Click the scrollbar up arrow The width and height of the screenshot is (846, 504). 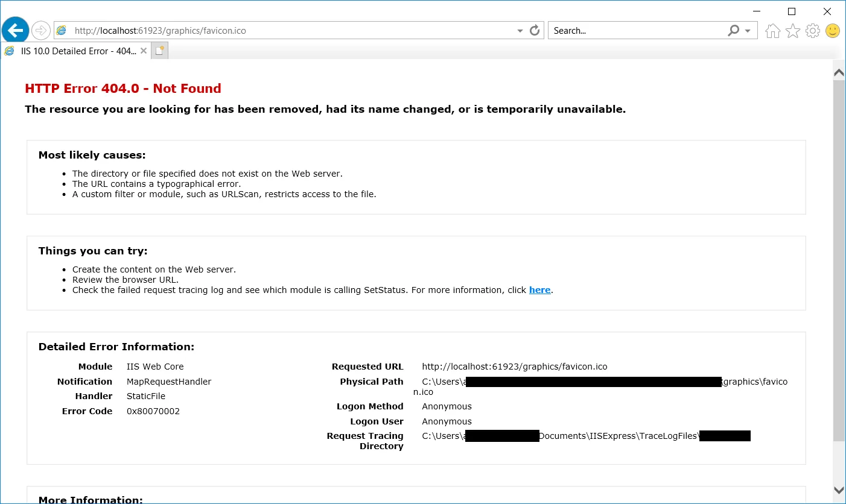click(x=839, y=73)
